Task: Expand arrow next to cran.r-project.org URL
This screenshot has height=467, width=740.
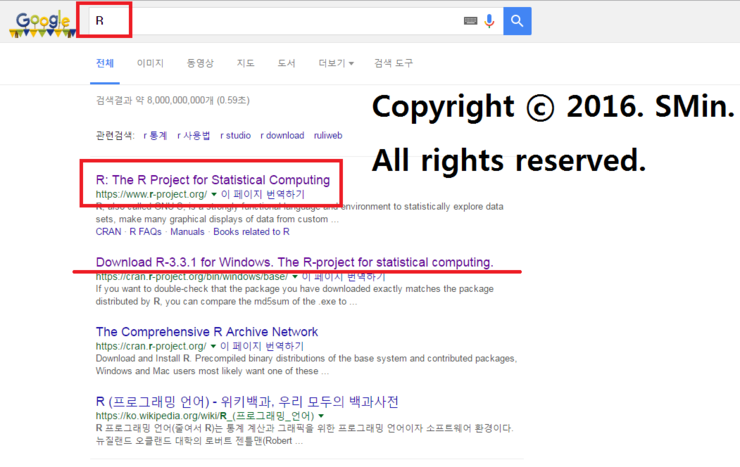Action: coord(213,346)
